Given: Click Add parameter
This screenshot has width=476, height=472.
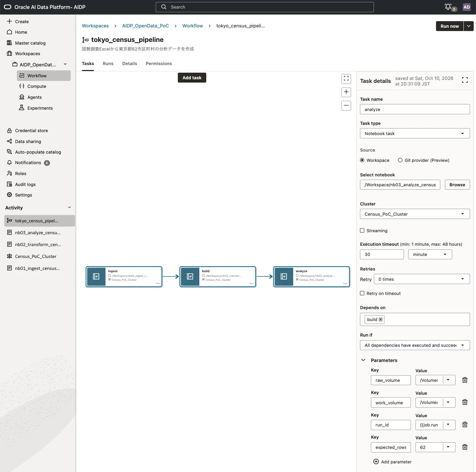Looking at the screenshot, I should [392, 462].
